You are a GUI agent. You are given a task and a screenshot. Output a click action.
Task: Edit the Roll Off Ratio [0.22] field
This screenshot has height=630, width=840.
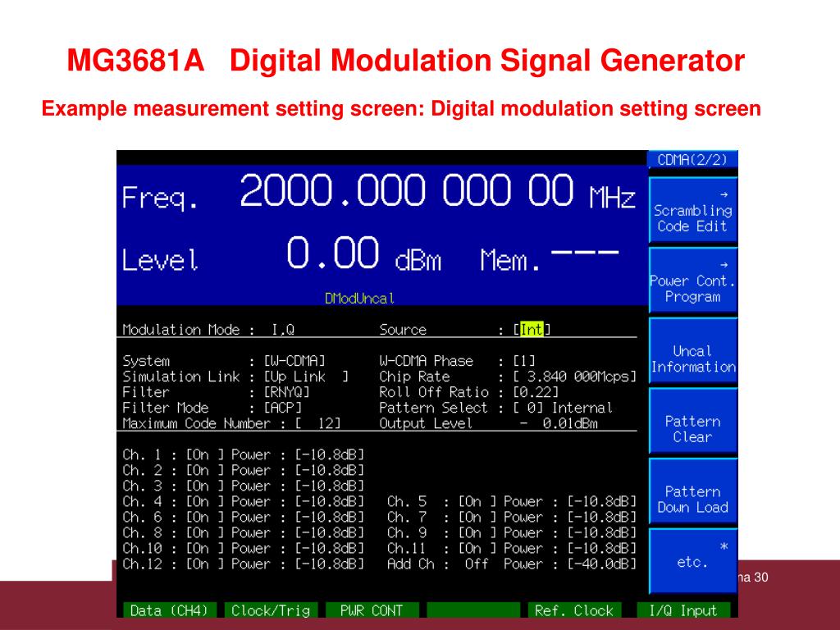coord(536,392)
